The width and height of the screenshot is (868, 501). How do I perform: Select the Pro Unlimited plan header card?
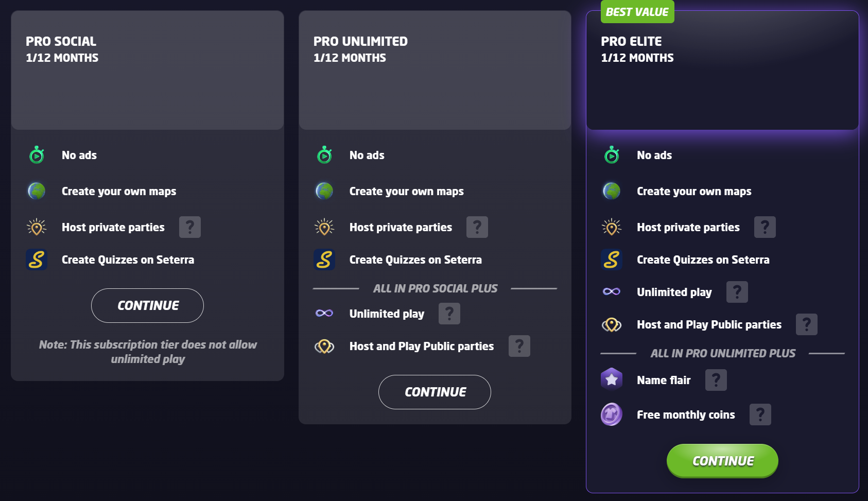(x=435, y=70)
